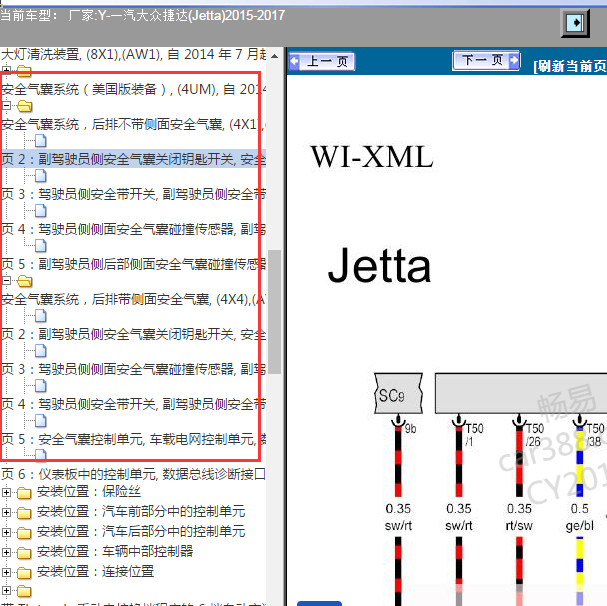The width and height of the screenshot is (607, 606).
Task: Open 页 4:驾驶员侧侧面安全气囊碰撞传感器 row
Action: (x=133, y=229)
